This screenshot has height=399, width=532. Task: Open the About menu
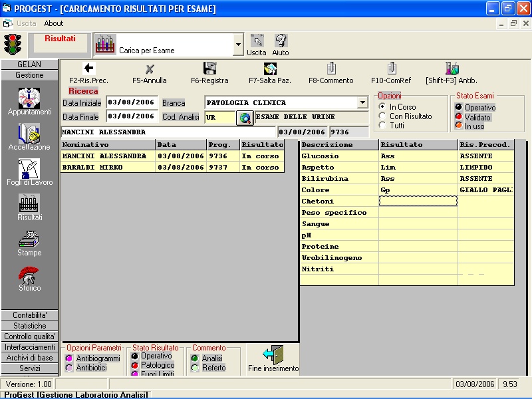[54, 23]
